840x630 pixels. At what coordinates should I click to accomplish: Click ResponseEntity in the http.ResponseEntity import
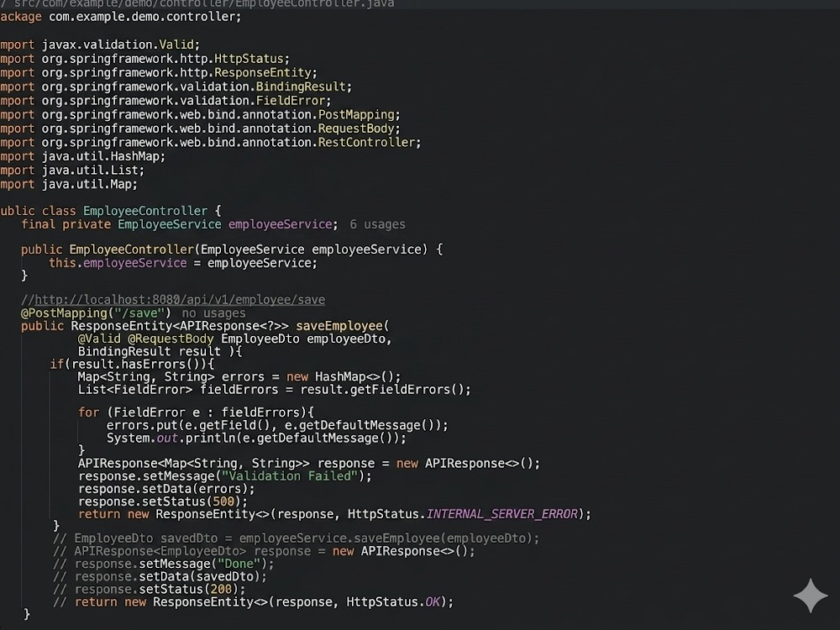point(262,72)
